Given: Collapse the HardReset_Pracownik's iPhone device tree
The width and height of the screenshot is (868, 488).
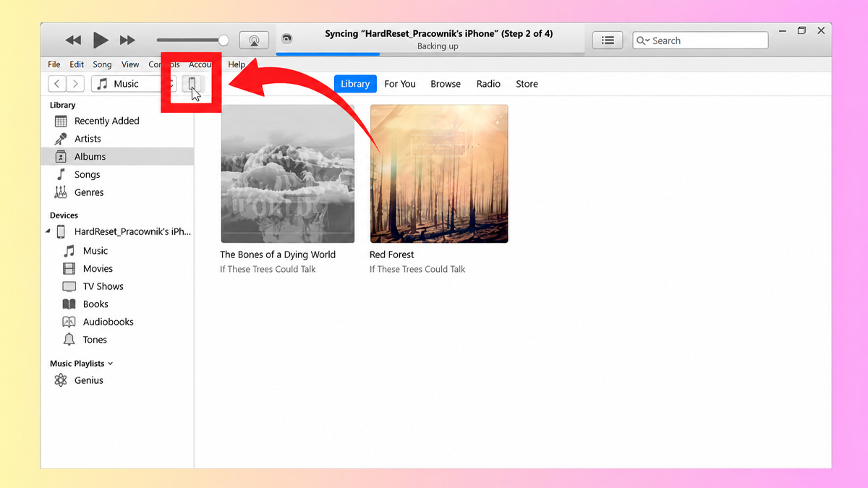Looking at the screenshot, I should click(x=48, y=231).
